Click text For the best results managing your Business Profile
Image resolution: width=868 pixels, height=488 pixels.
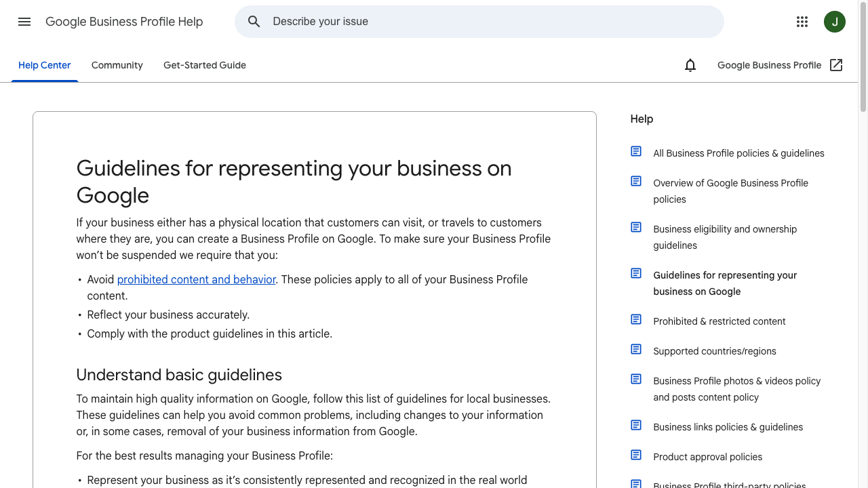[204, 455]
